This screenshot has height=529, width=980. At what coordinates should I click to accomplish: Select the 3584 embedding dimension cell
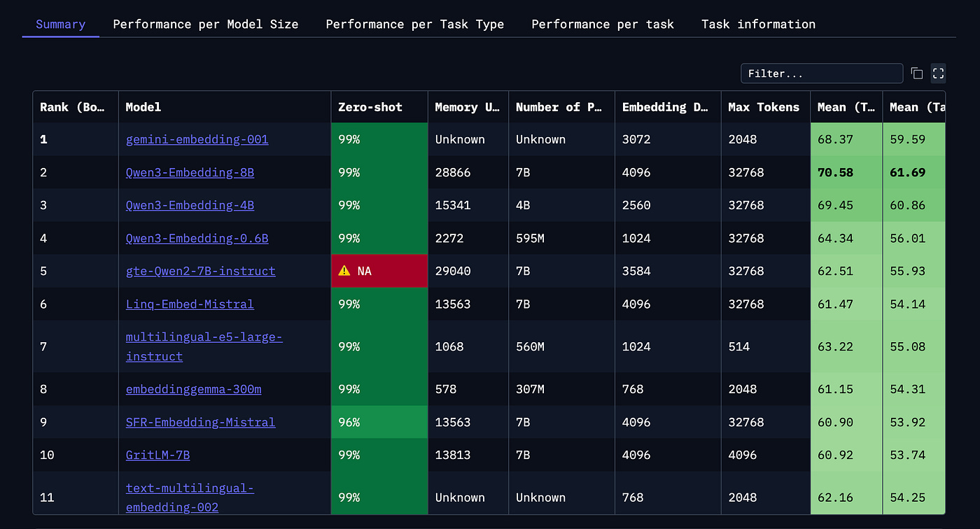[x=668, y=271]
